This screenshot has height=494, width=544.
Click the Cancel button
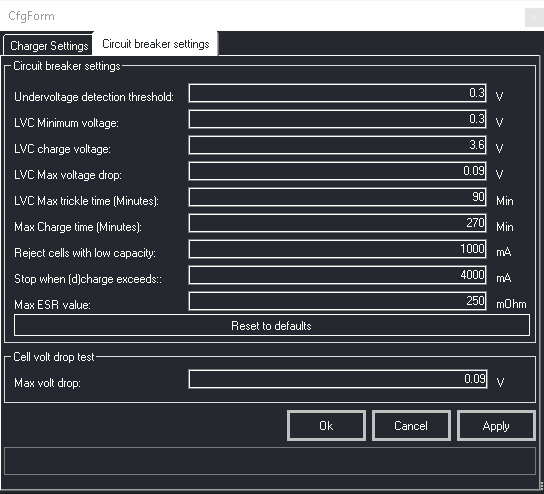[411, 426]
